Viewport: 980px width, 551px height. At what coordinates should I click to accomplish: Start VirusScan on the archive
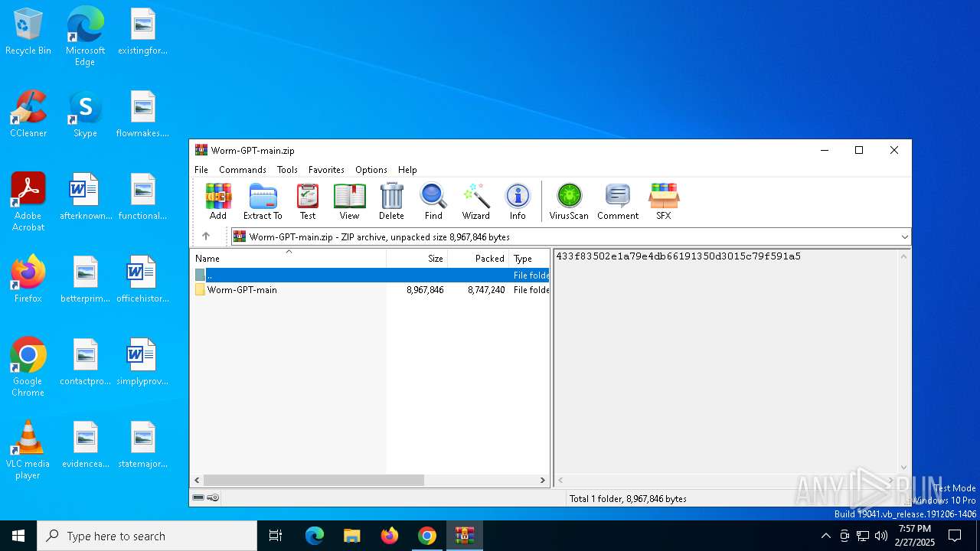pyautogui.click(x=569, y=202)
